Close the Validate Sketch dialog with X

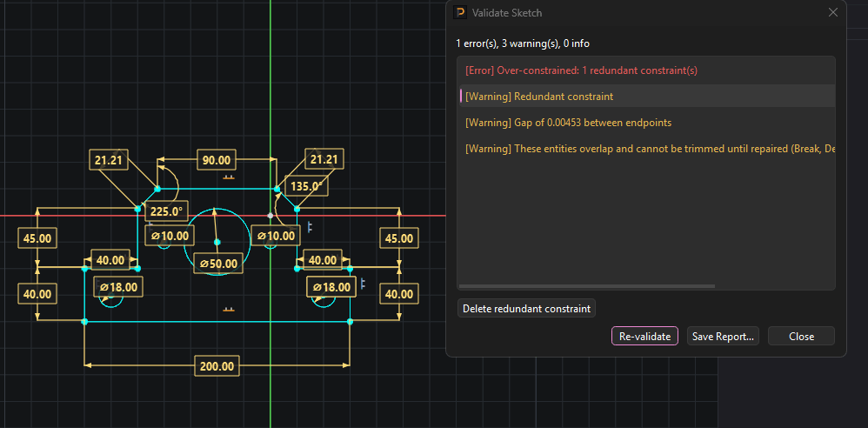832,13
